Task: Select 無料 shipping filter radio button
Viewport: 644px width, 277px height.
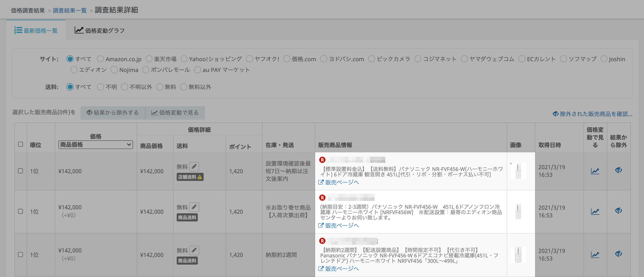Action: (160, 87)
